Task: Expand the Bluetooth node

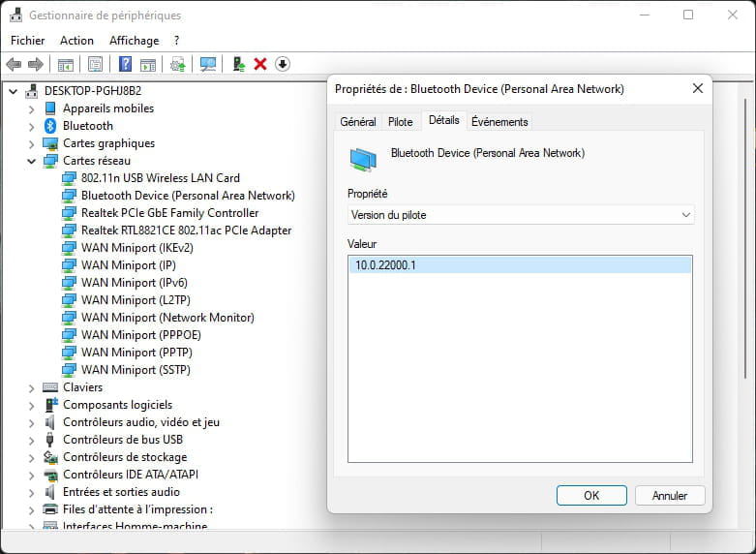Action: click(32, 127)
